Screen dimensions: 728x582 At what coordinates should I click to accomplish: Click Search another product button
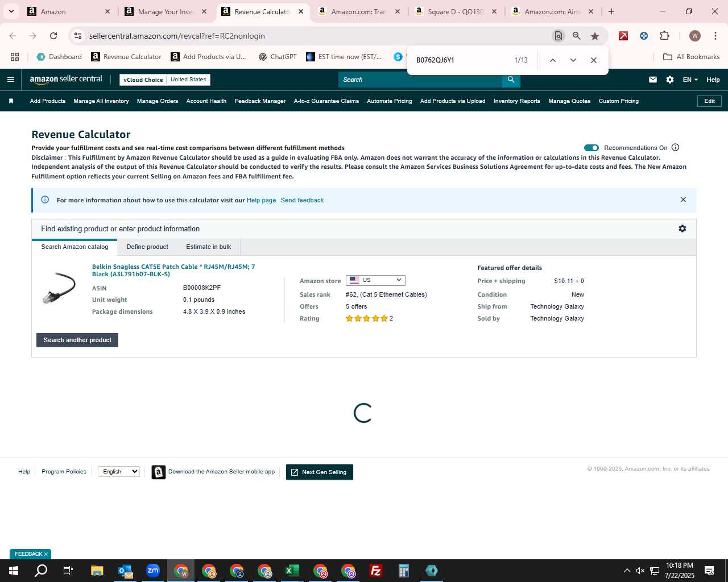pos(77,340)
